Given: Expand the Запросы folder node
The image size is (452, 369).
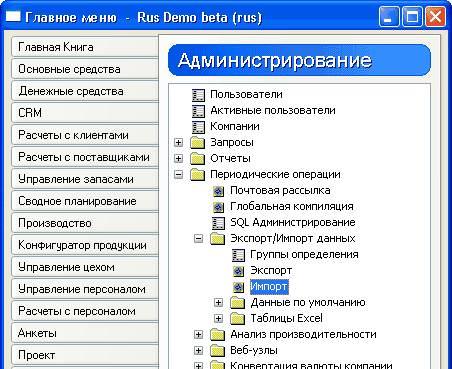Looking at the screenshot, I should 179,143.
